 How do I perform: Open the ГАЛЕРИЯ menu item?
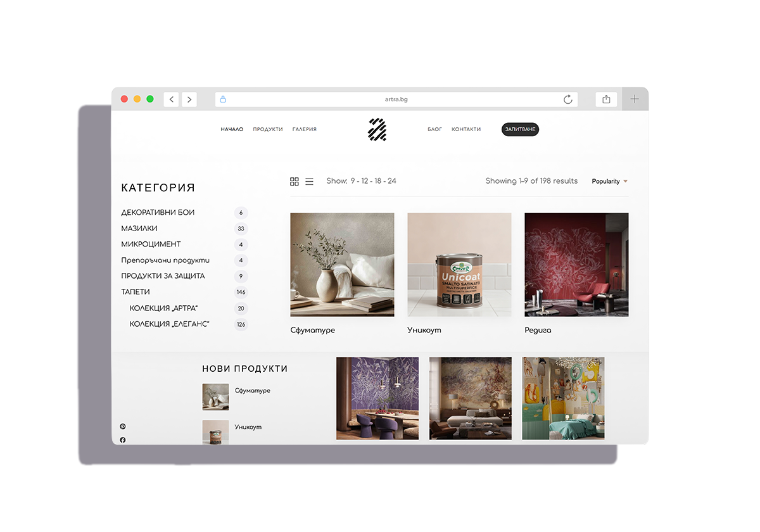[x=305, y=129]
